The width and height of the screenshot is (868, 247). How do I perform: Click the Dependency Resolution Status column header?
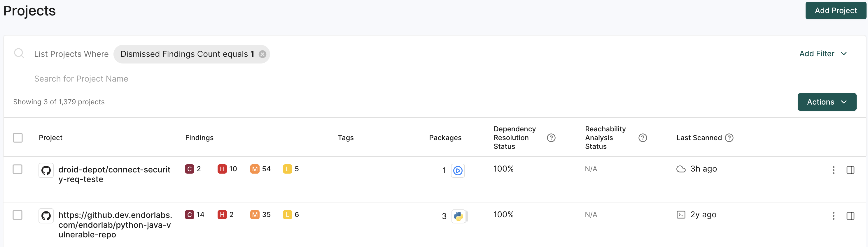pos(514,138)
